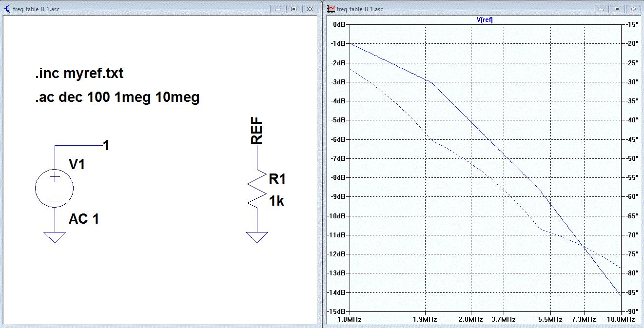Click the REF net label
The width and height of the screenshot is (644, 328).
tap(257, 132)
